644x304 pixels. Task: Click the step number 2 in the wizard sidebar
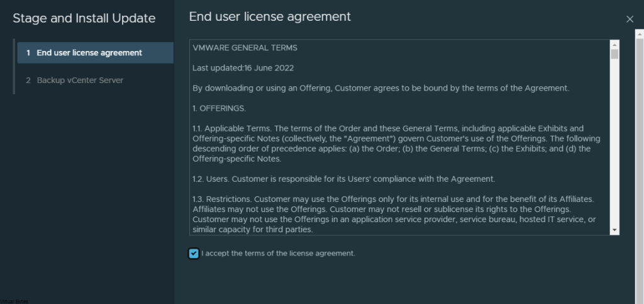[28, 81]
